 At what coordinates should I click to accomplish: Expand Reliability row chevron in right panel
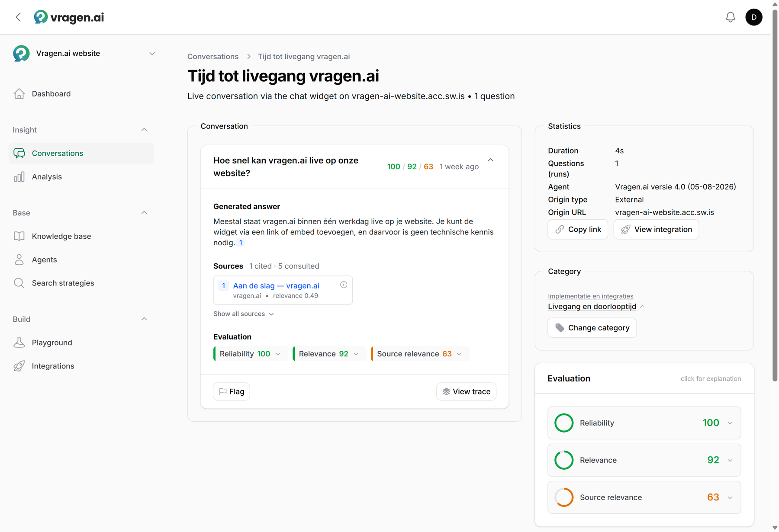(730, 423)
